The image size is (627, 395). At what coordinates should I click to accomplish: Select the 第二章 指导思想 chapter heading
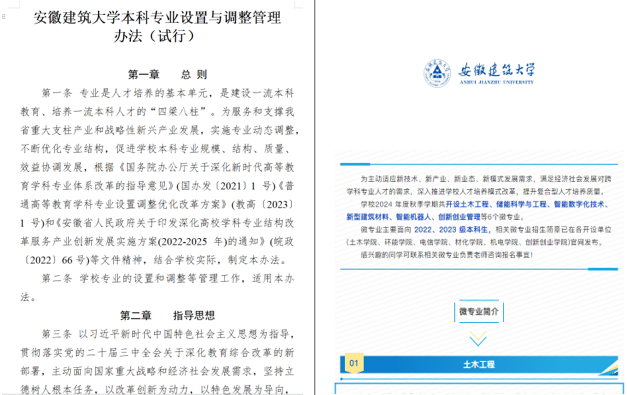click(x=167, y=315)
